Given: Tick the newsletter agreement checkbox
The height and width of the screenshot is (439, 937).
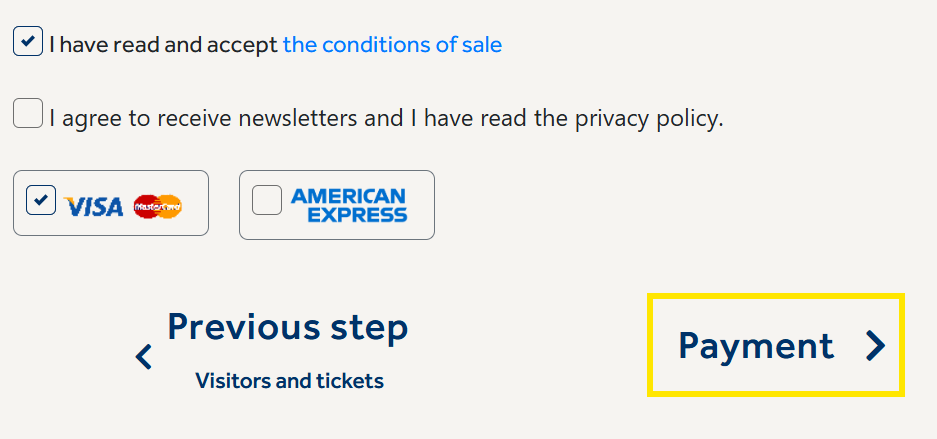Looking at the screenshot, I should 28,113.
